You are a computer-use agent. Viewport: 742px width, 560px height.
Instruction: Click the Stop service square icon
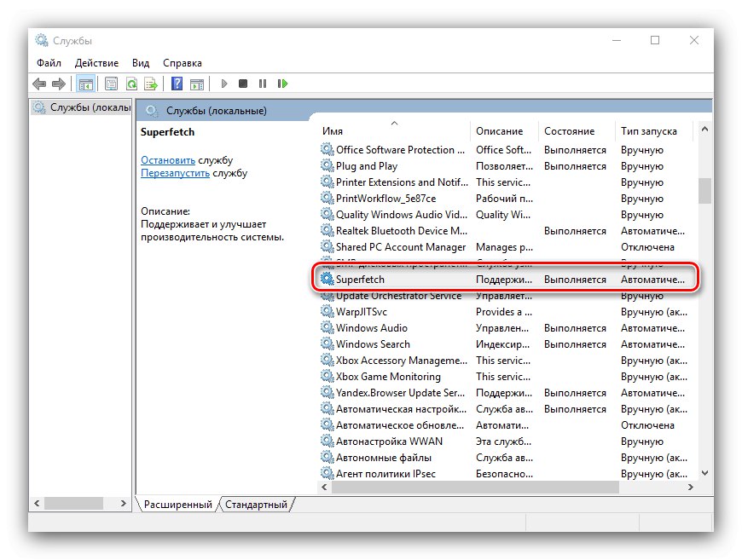pyautogui.click(x=243, y=84)
